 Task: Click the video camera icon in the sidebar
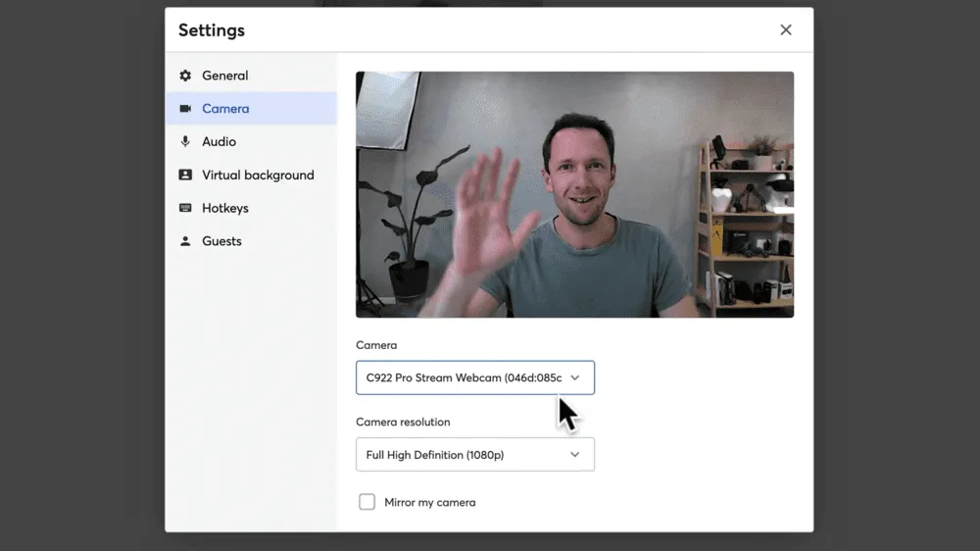coord(185,109)
